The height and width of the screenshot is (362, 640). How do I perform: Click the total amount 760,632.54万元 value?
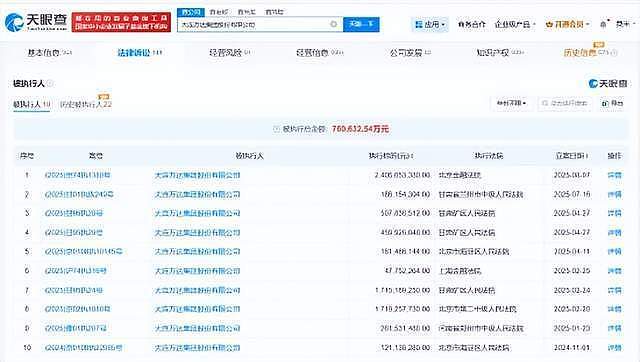tap(360, 129)
